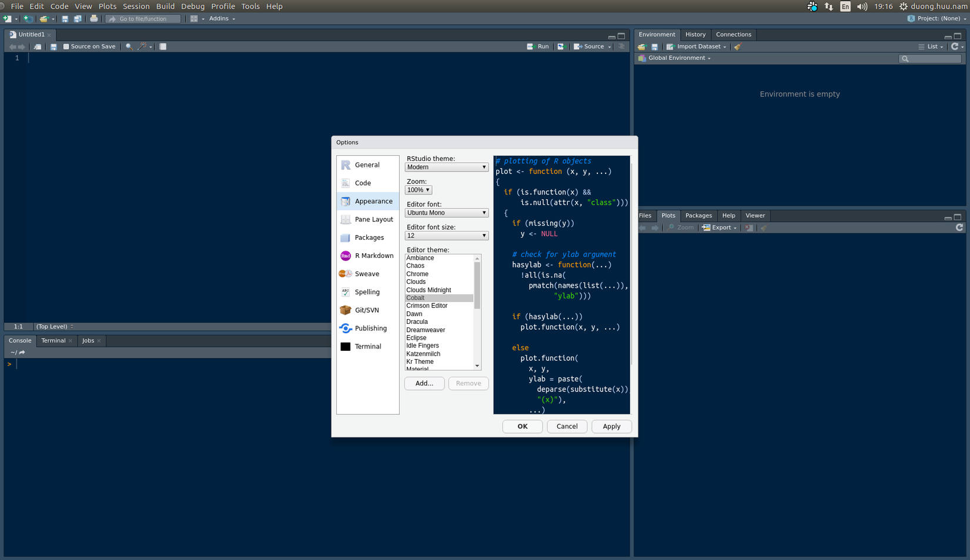
Task: Select the Dracula editor theme
Action: (x=417, y=321)
